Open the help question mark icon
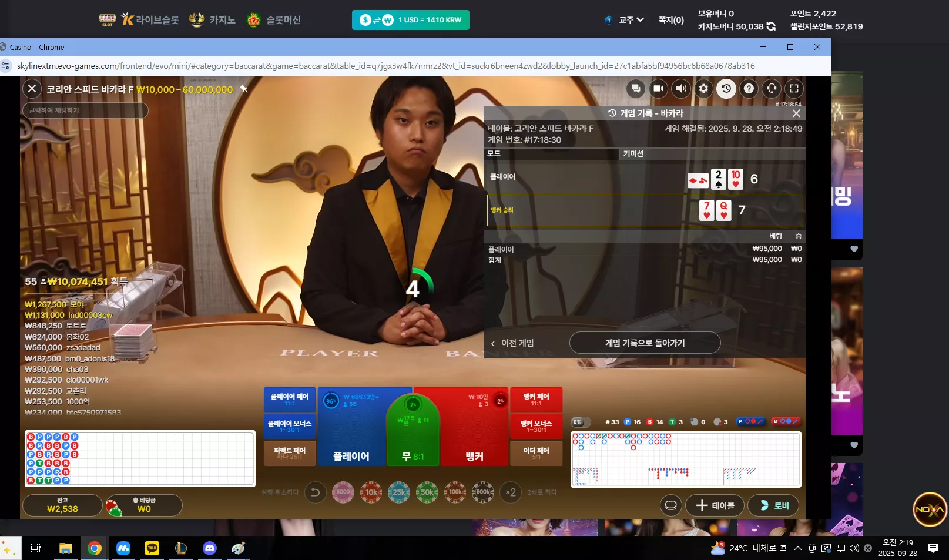 pos(749,89)
